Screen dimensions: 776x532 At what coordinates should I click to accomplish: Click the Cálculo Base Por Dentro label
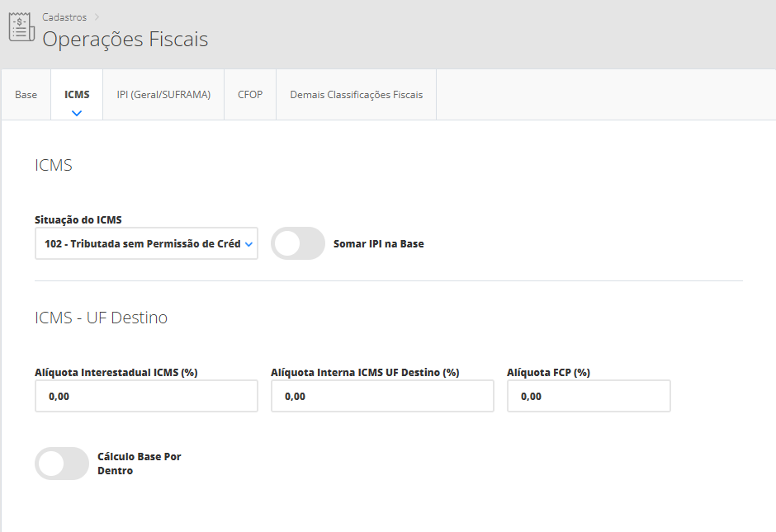139,464
